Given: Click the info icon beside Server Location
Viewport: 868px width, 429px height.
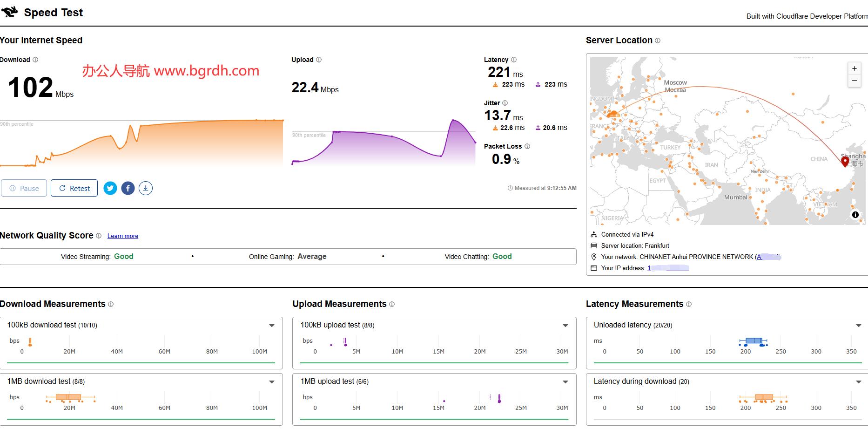Looking at the screenshot, I should pyautogui.click(x=657, y=41).
